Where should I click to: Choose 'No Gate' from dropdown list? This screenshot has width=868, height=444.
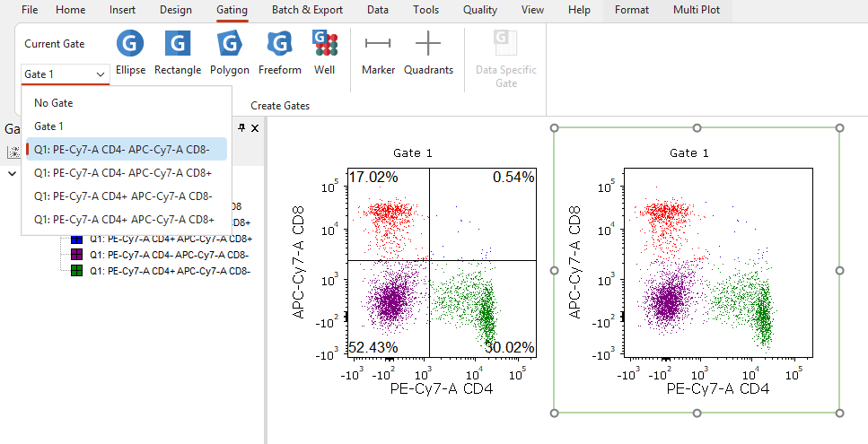pyautogui.click(x=54, y=103)
